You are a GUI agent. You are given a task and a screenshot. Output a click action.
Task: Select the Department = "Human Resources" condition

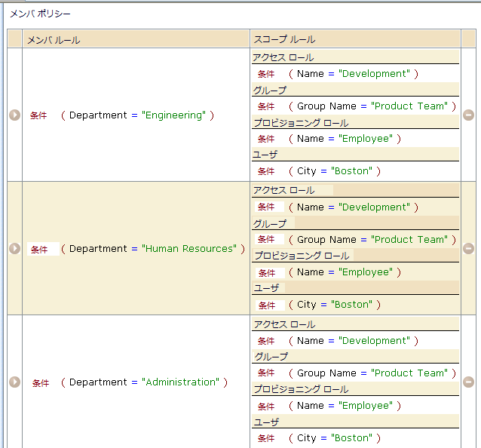[x=152, y=248]
